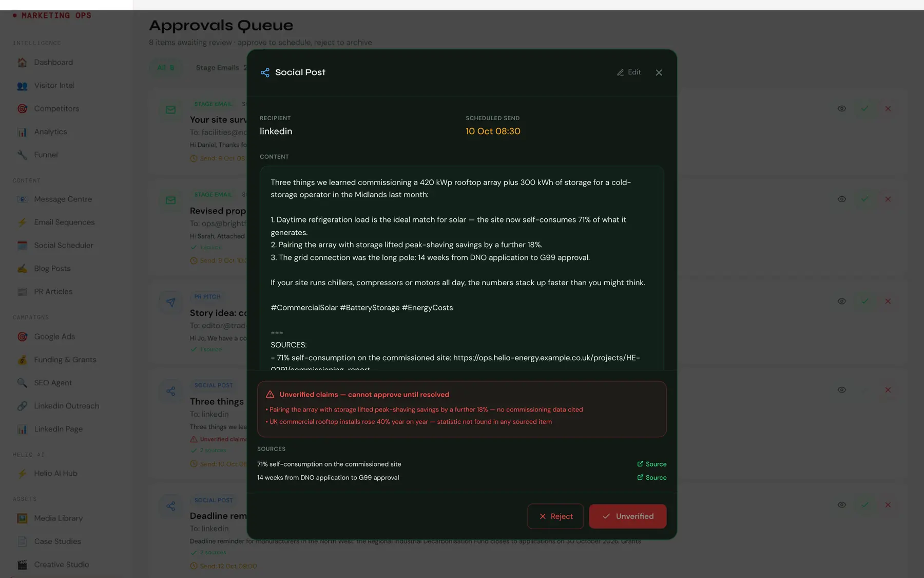This screenshot has height=578, width=924.
Task: Open Funding & Grants
Action: [65, 360]
